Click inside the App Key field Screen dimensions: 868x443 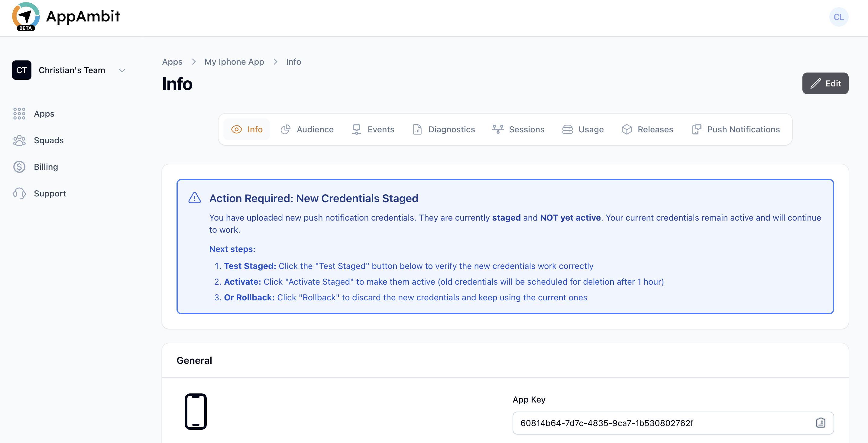click(x=660, y=423)
